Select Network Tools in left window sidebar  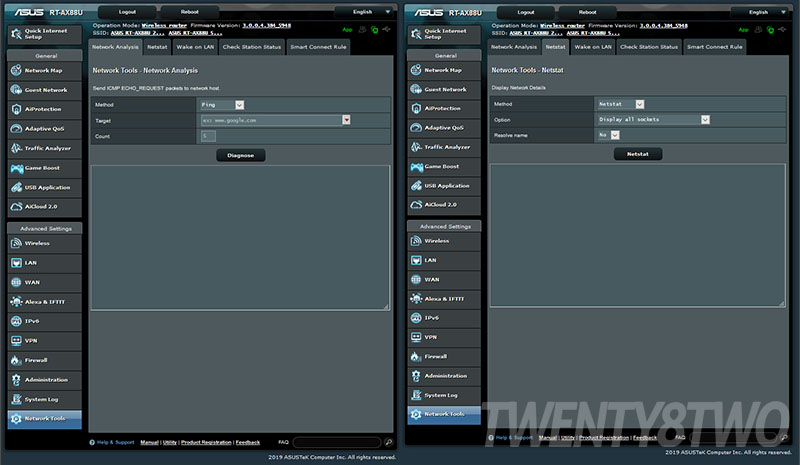coord(44,419)
